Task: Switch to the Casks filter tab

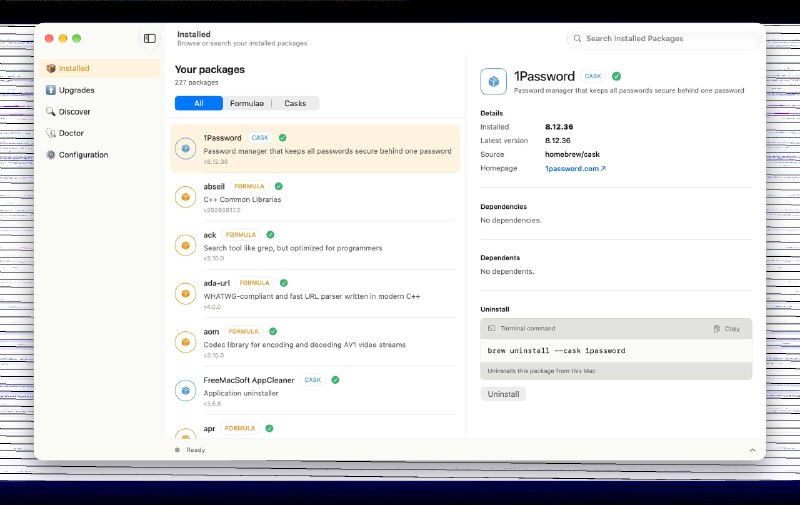Action: (x=295, y=103)
